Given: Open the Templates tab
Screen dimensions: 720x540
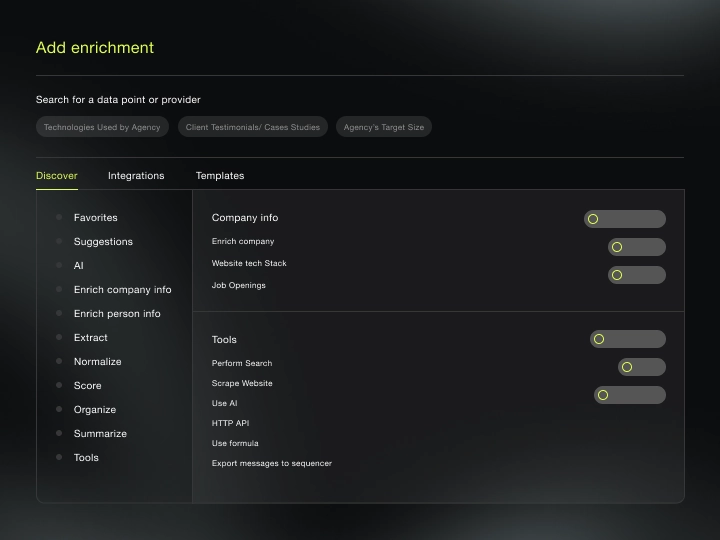Looking at the screenshot, I should pyautogui.click(x=220, y=176).
